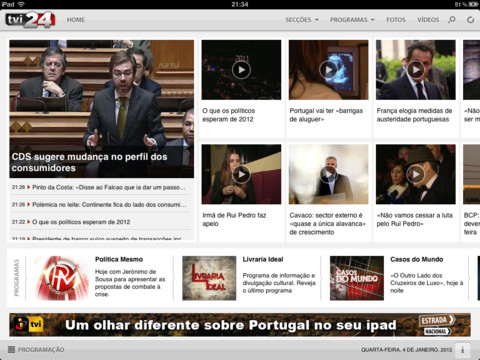The image size is (480, 360).
Task: Open the Programação grid icon
Action: pyautogui.click(x=12, y=349)
